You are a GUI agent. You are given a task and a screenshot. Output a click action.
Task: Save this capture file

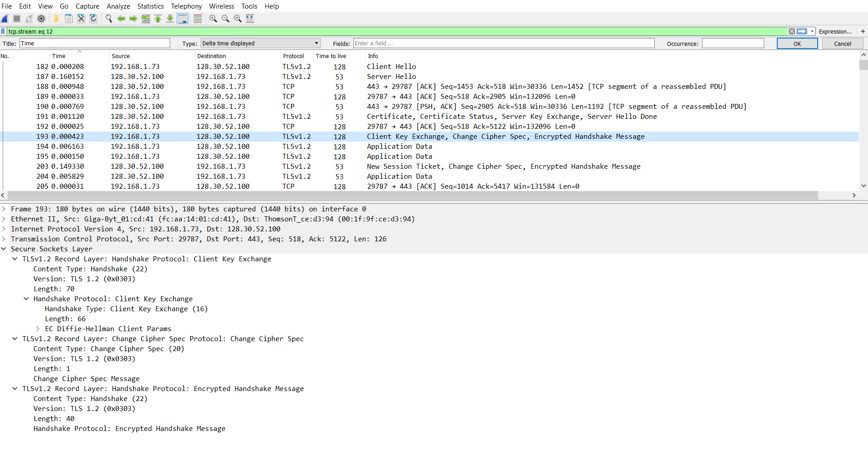pos(69,19)
